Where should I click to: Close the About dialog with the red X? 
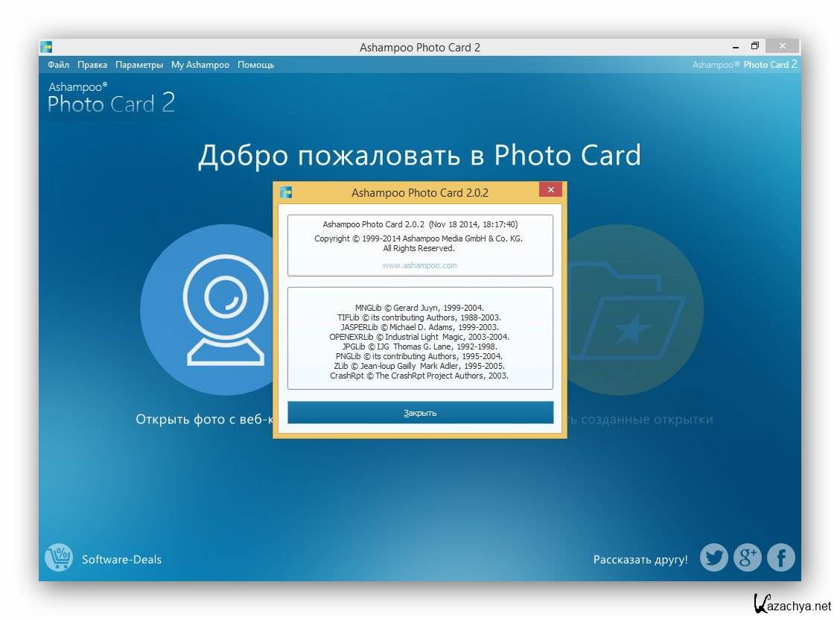click(550, 191)
